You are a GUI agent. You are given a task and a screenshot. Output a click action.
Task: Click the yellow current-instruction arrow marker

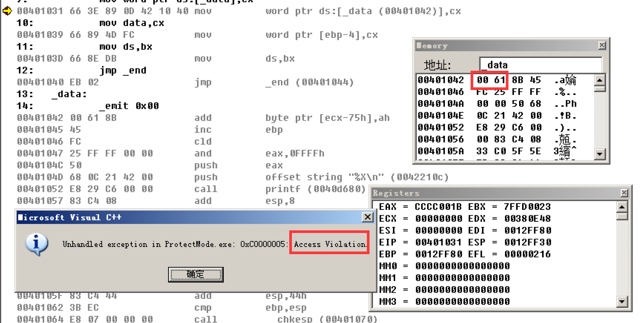point(7,11)
